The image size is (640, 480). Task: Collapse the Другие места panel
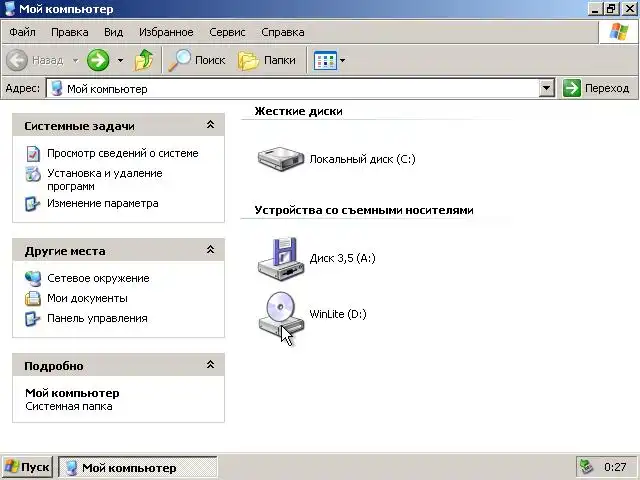coord(210,249)
